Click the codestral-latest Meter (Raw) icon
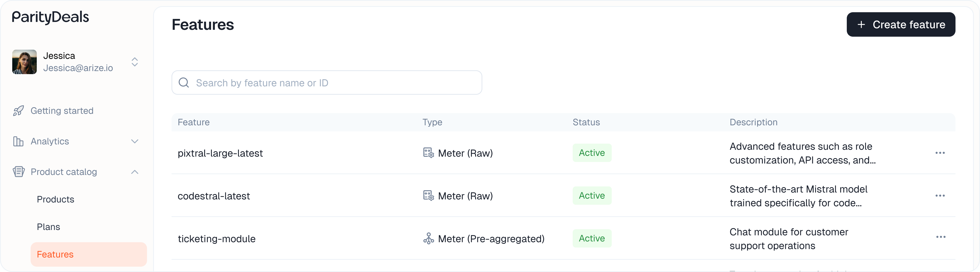 click(x=428, y=196)
